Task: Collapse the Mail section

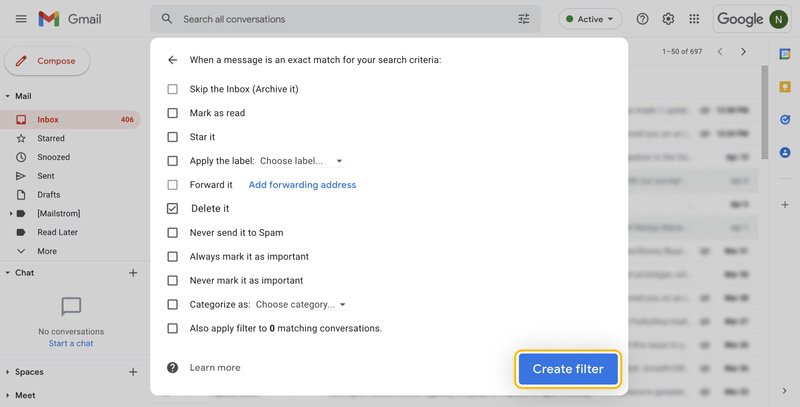Action: (7, 96)
